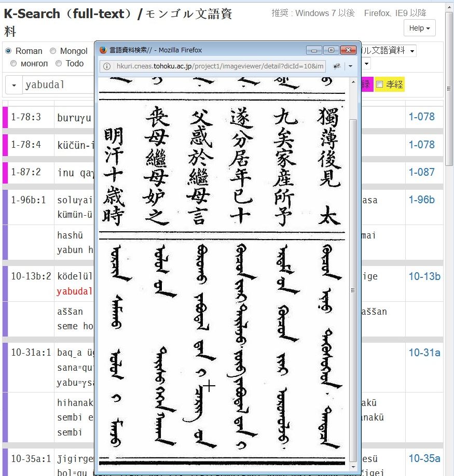Click the magenta color bar beside 1-78:3

5,117
